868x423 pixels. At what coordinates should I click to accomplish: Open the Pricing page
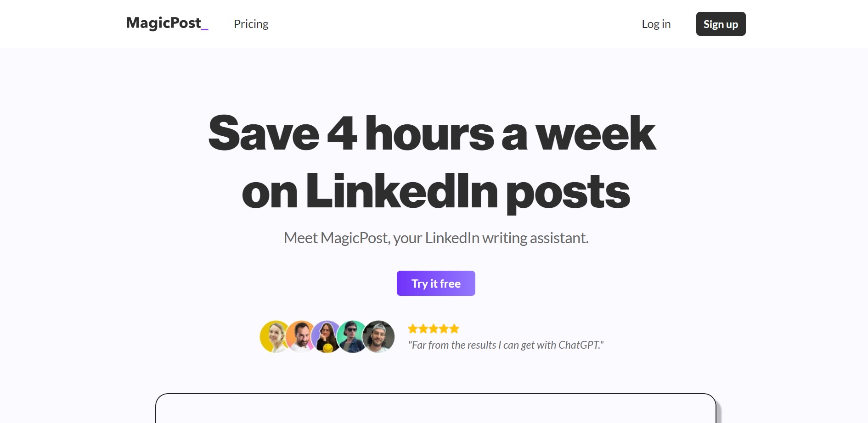point(251,24)
